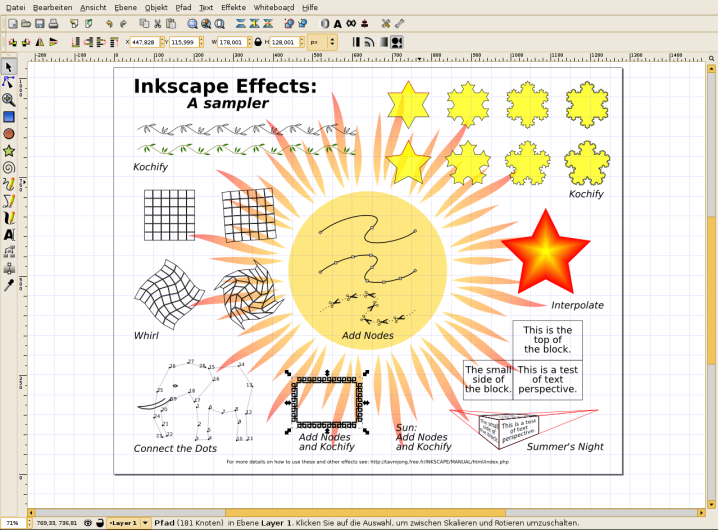
Task: Select the Rectangle tool
Action: click(9, 117)
